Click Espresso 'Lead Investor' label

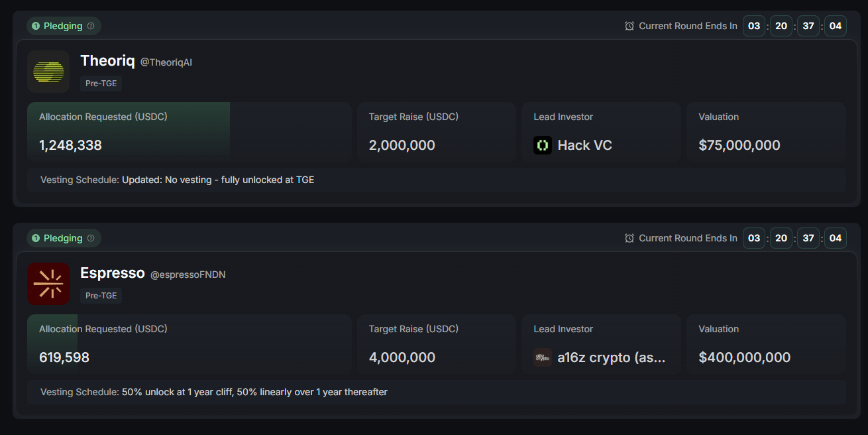pyautogui.click(x=563, y=329)
